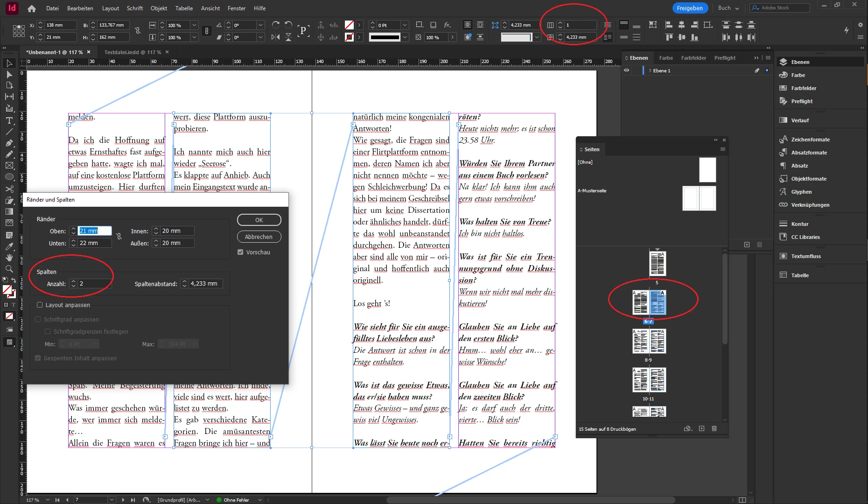This screenshot has width=868, height=504.
Task: Select the Zoom magnifier tool
Action: tap(9, 269)
